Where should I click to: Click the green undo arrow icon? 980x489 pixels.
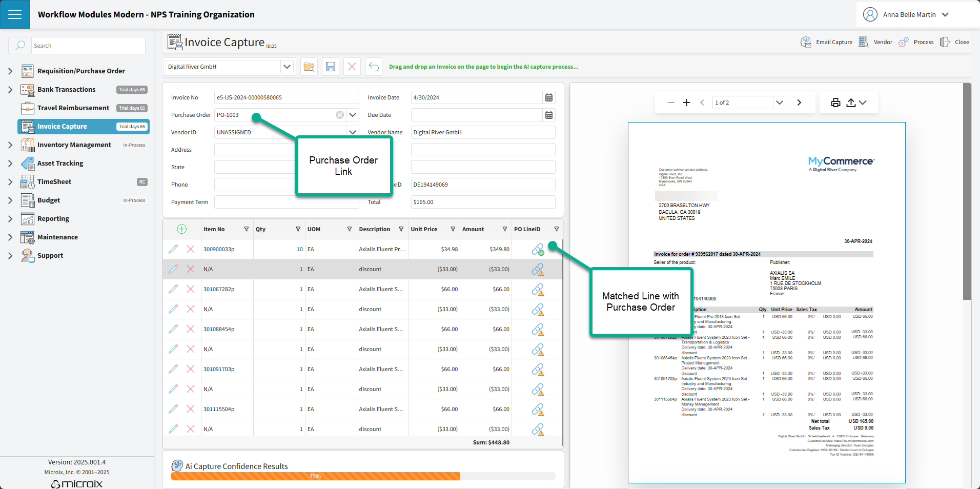tap(374, 67)
